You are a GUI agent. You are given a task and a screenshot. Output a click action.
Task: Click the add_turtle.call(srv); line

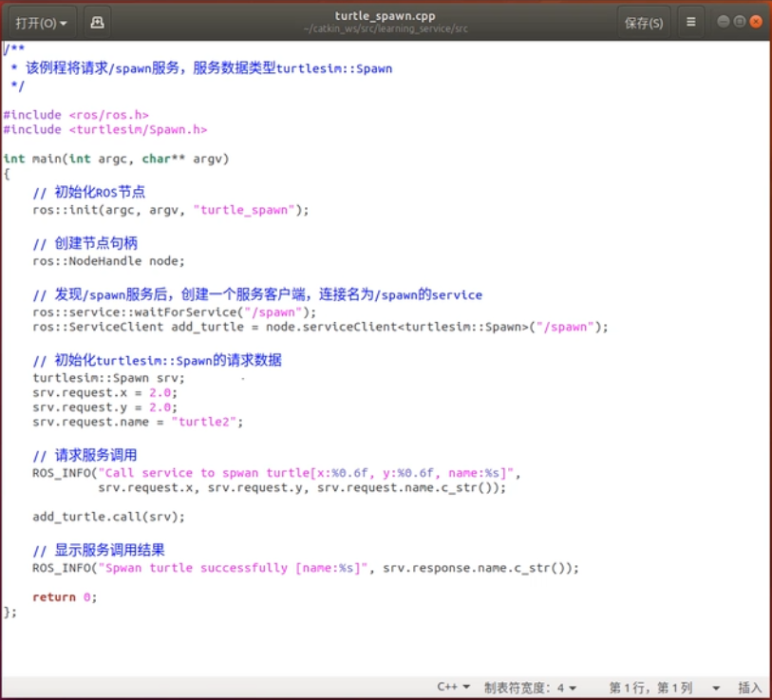click(x=108, y=517)
